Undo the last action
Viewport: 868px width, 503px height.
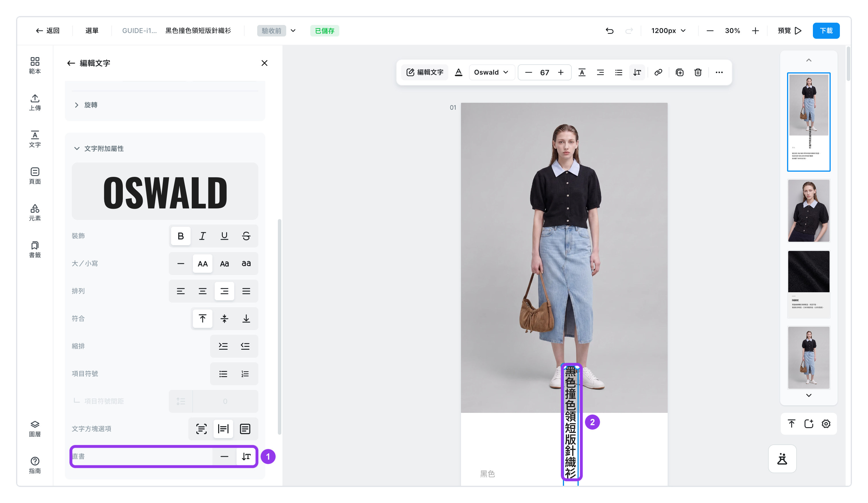tap(609, 31)
